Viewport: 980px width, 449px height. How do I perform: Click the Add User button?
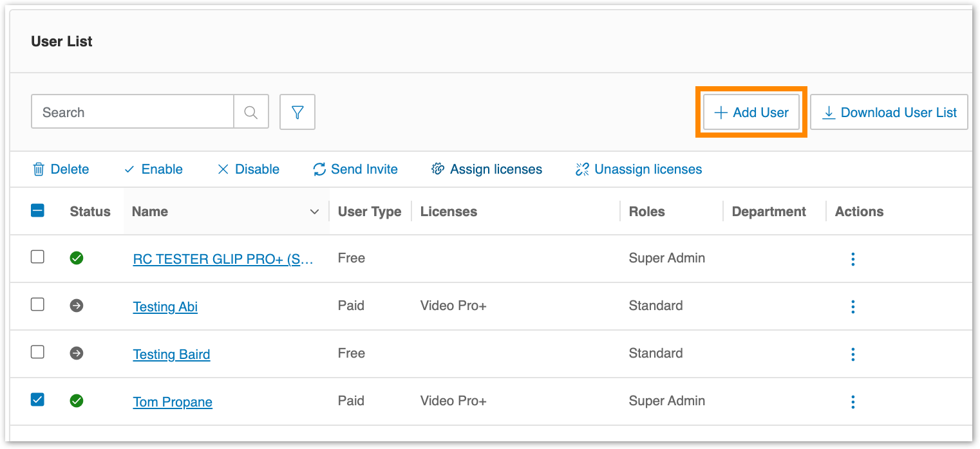click(751, 111)
